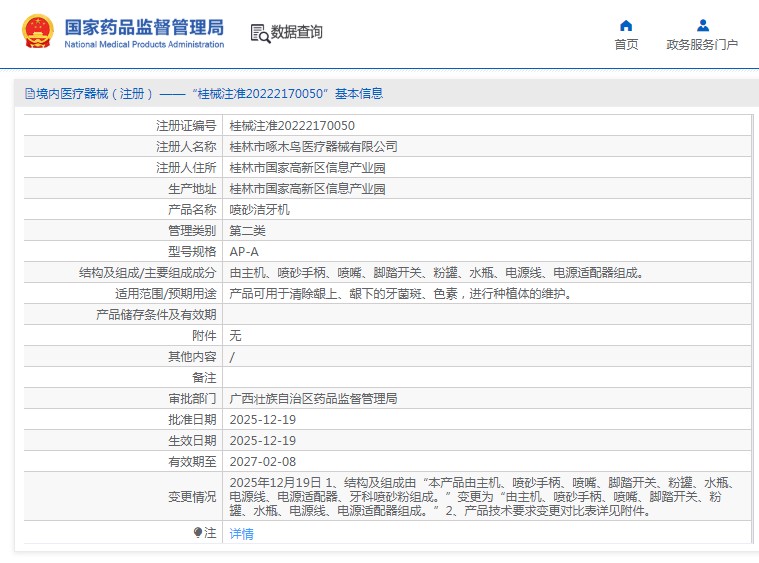Image resolution: width=759 pixels, height=563 pixels.
Task: Click the 政务服务门户 user icon
Action: (703, 25)
